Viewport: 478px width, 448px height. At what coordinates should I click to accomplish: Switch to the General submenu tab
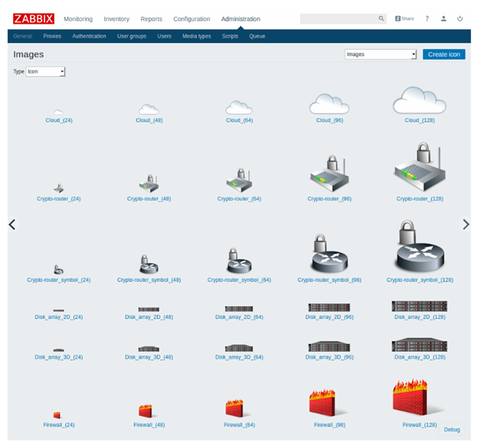[x=22, y=36]
